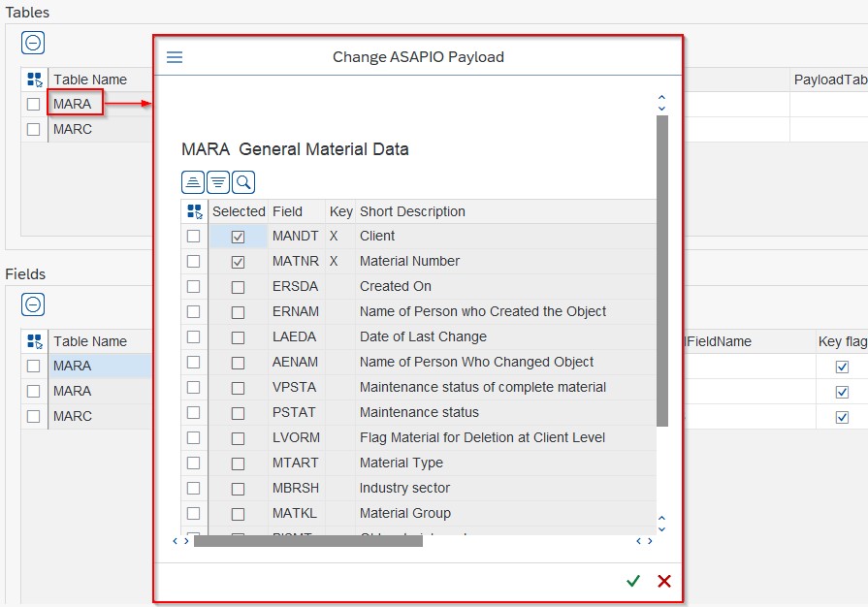Viewport: 868px width, 607px height.
Task: Open the hamburger menu in the dialog header
Action: point(175,57)
